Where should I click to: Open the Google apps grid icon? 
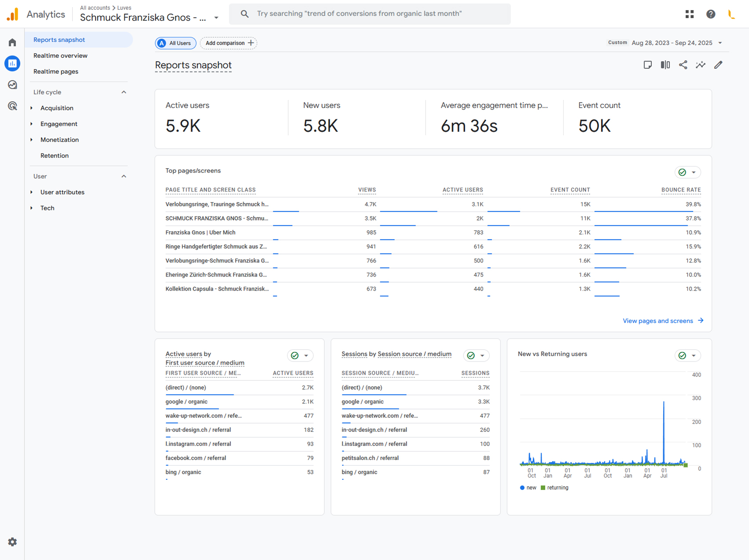(x=690, y=14)
